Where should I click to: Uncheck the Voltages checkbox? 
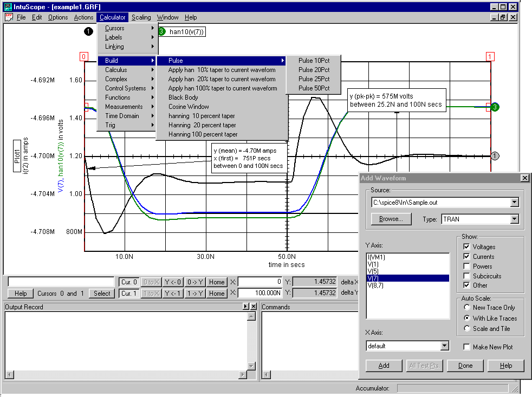[466, 247]
